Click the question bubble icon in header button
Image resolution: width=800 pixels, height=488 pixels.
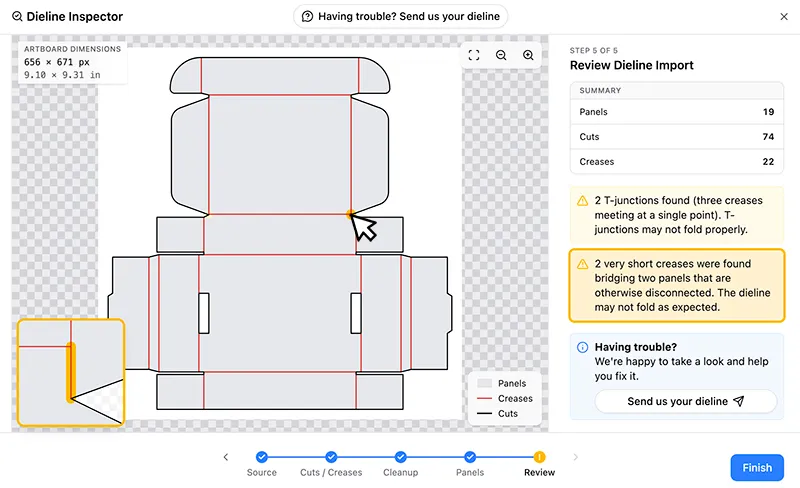[307, 16]
